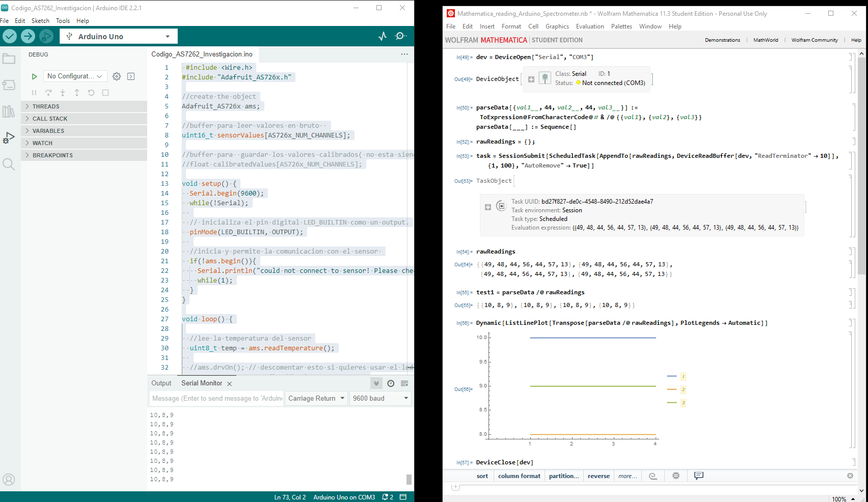Click the Verify checkmark button in Arduino IDE
Image resolution: width=868 pixels, height=502 pixels.
click(x=10, y=36)
